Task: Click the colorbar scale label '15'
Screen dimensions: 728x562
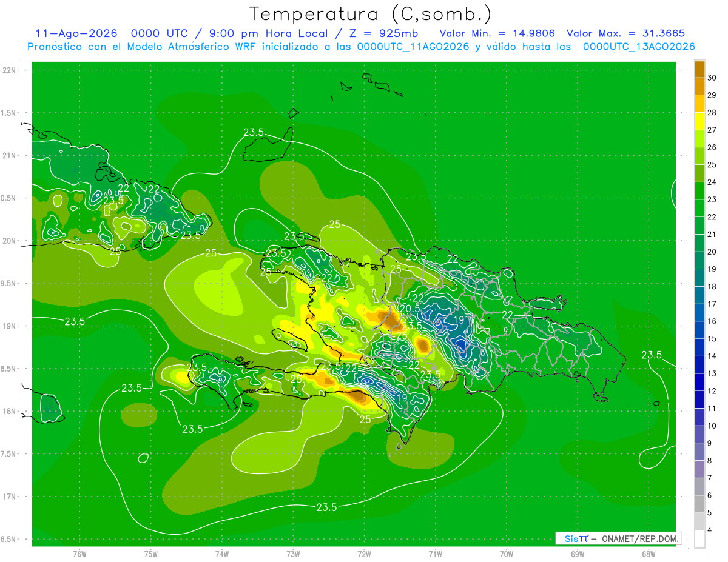Action: point(712,339)
